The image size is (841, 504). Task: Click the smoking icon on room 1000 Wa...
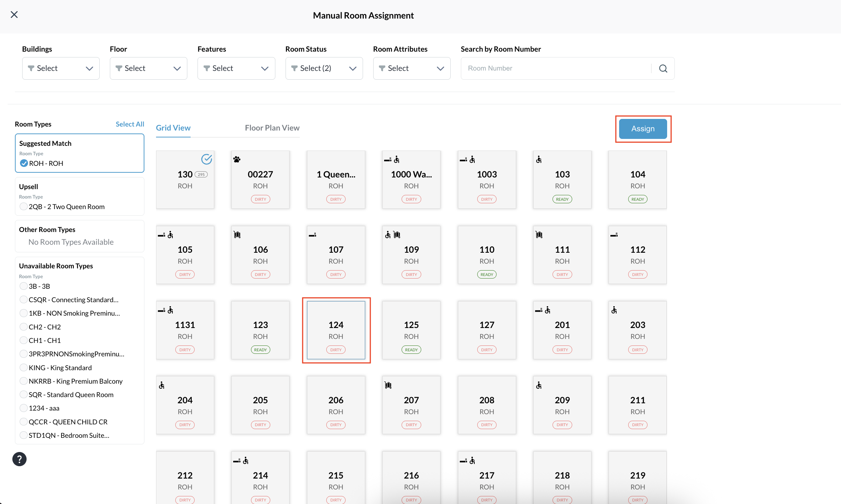388,160
